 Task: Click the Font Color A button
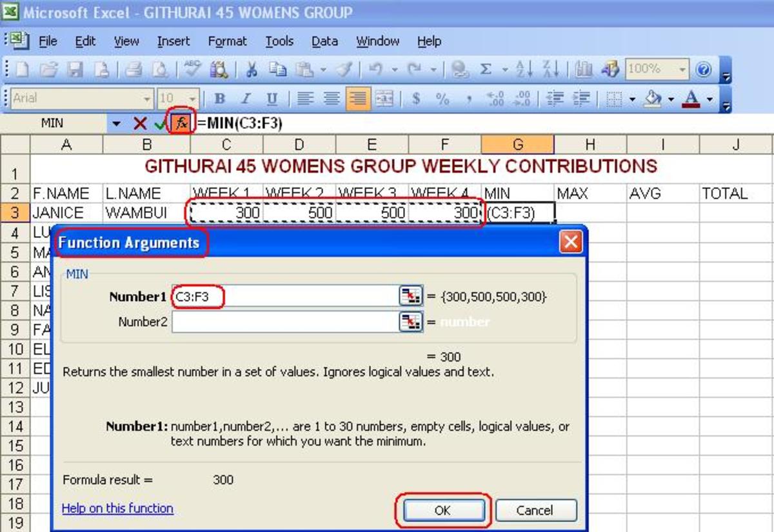click(x=691, y=99)
